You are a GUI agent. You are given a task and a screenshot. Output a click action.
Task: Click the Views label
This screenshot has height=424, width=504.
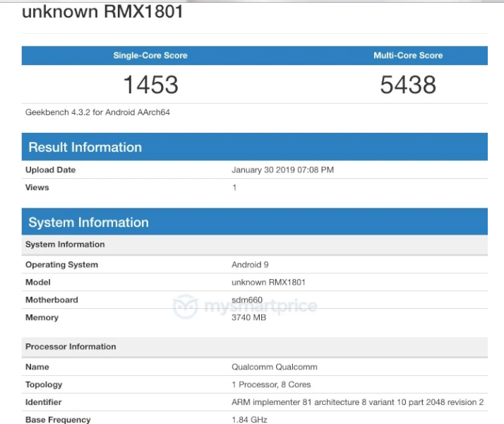pos(37,187)
